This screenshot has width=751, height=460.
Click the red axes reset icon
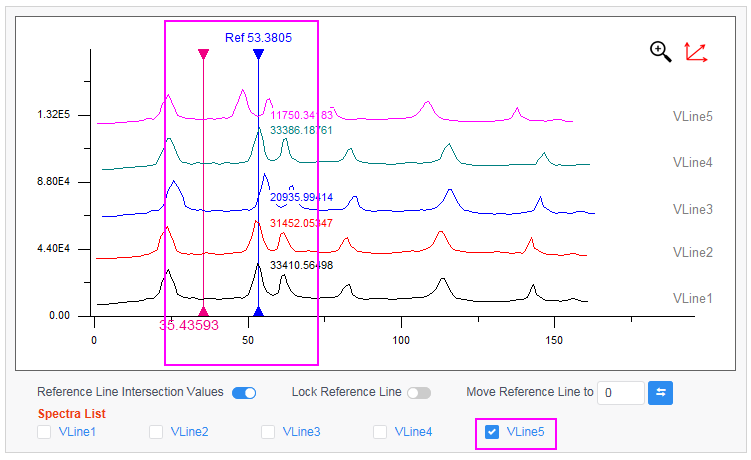pos(696,52)
